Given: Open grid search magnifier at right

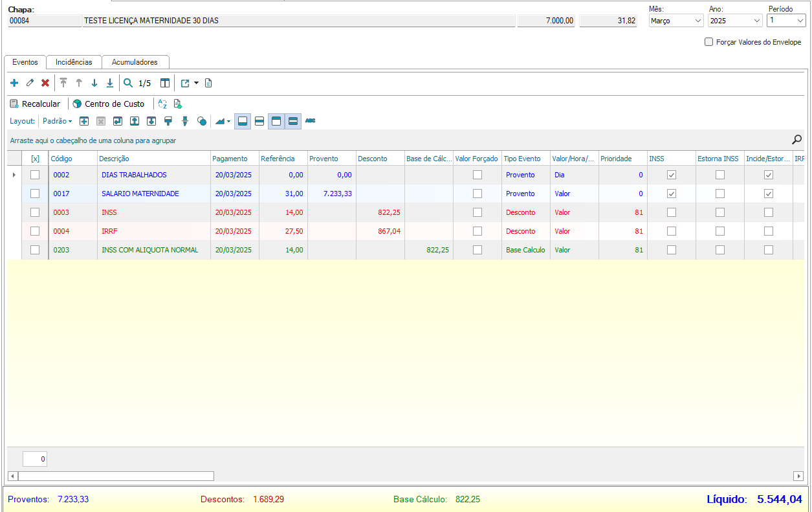Looking at the screenshot, I should coord(797,139).
